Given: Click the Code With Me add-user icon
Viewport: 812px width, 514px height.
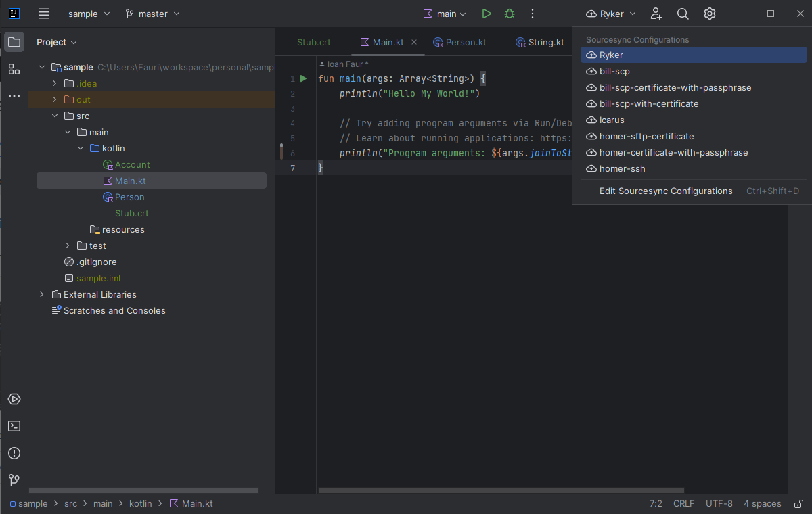Looking at the screenshot, I should pyautogui.click(x=655, y=13).
